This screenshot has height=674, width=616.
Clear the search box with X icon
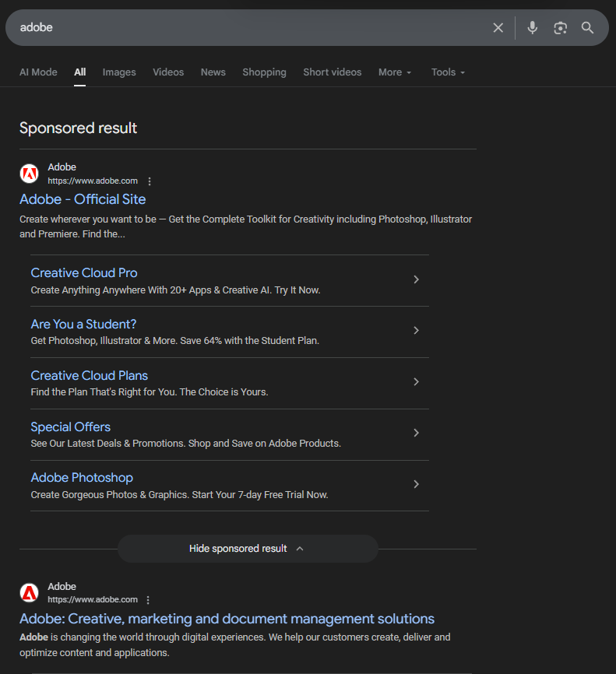[498, 28]
